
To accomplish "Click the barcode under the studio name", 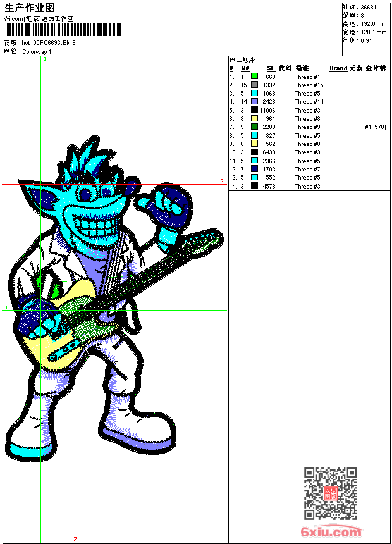I will point(63,30).
